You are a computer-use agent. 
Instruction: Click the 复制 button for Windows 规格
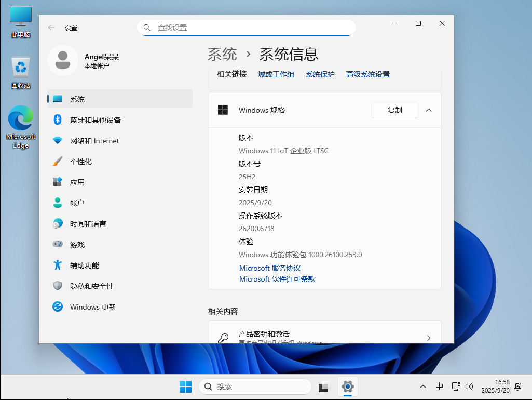(x=394, y=110)
